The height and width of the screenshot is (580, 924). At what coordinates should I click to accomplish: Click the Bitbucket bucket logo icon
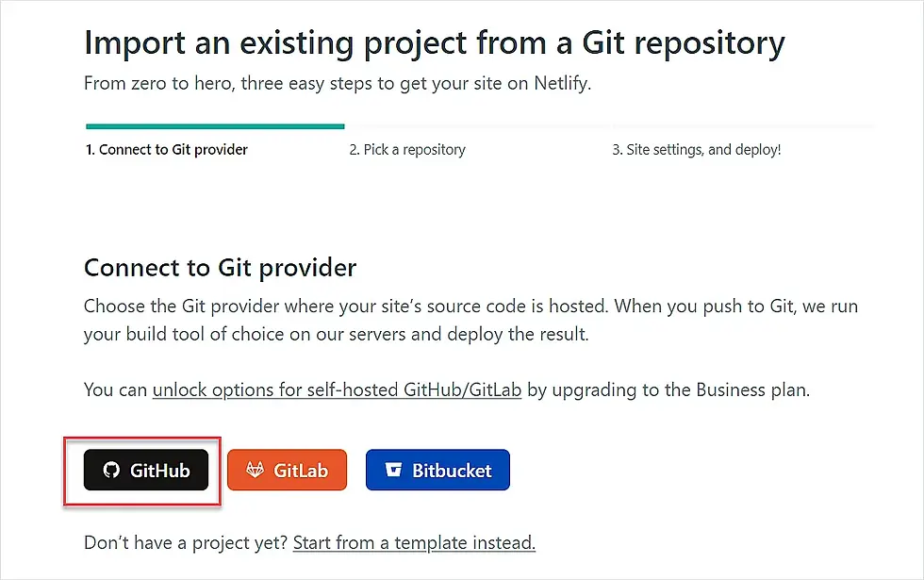[393, 470]
